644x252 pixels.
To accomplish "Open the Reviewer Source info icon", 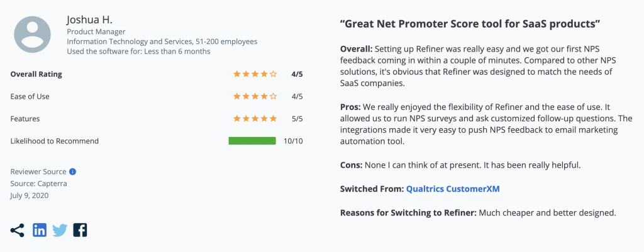I will coord(73,172).
